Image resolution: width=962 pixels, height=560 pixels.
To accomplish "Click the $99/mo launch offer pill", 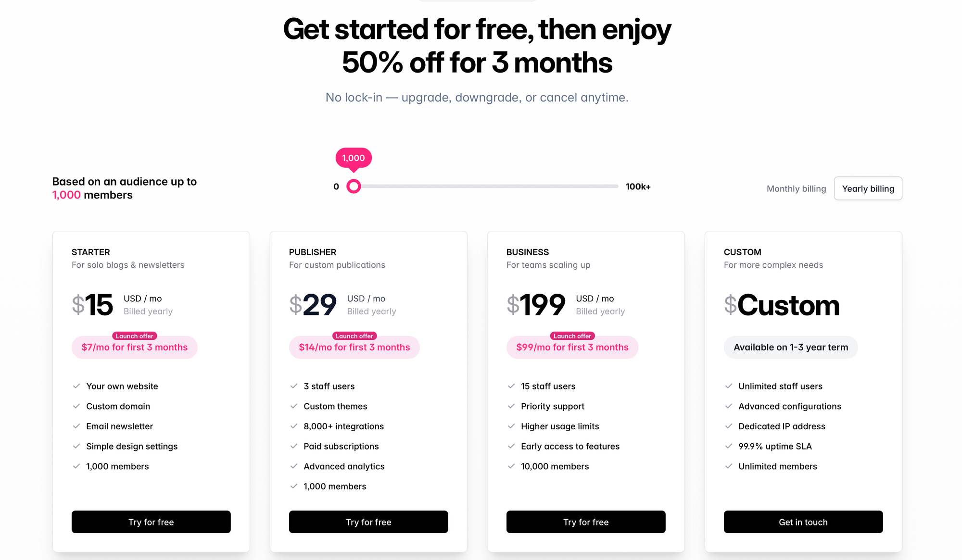I will pyautogui.click(x=572, y=347).
